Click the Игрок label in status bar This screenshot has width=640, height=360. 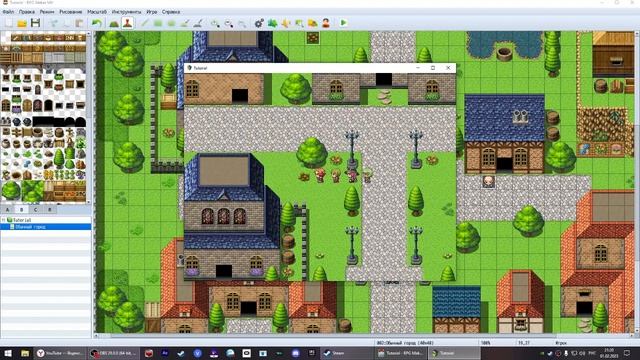(561, 343)
